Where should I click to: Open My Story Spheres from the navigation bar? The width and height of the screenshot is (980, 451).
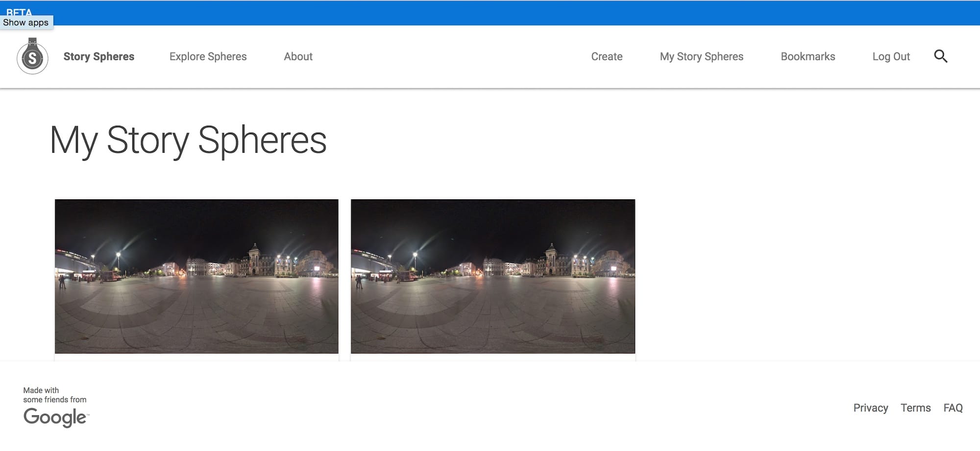(701, 57)
